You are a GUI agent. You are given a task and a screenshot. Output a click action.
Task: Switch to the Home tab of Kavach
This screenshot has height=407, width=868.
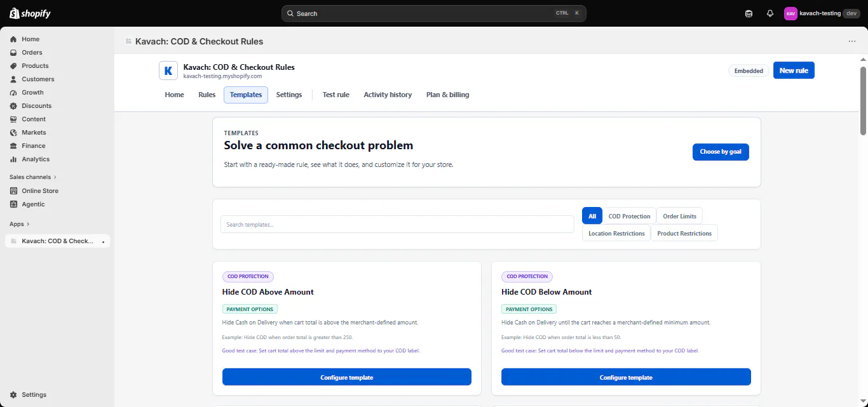coord(175,95)
